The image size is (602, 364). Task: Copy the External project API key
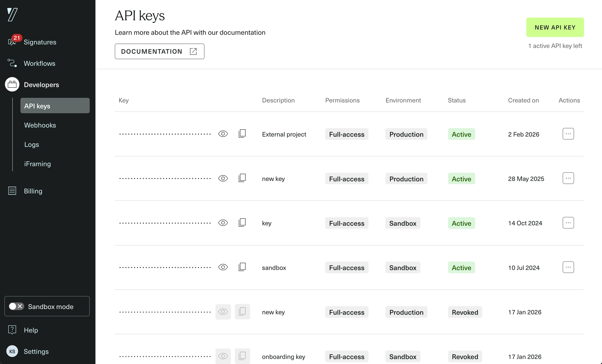[242, 134]
